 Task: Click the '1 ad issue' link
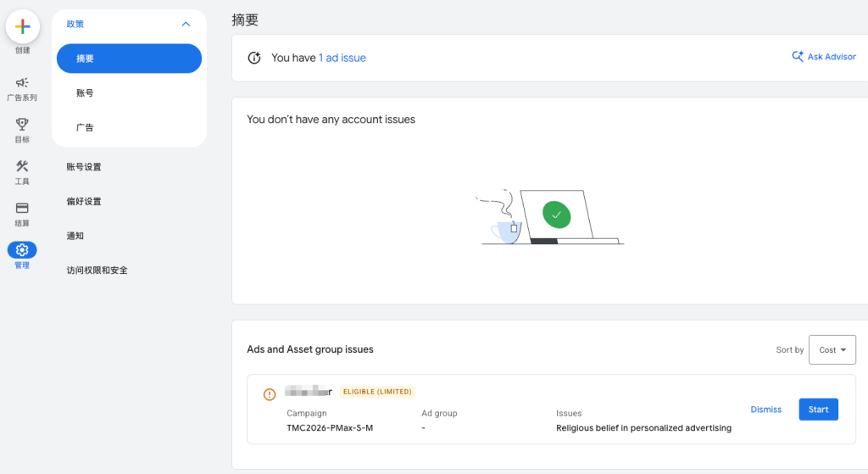(342, 58)
